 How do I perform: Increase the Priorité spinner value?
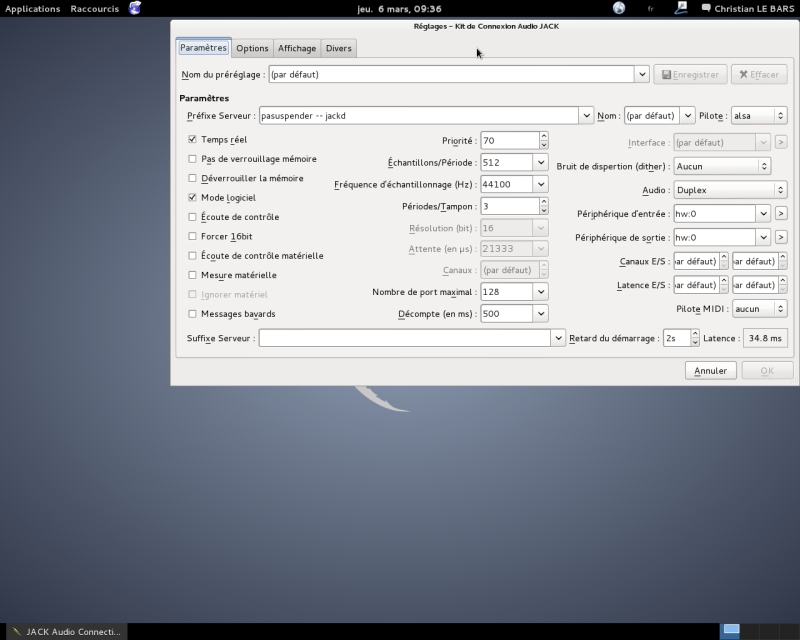point(544,136)
